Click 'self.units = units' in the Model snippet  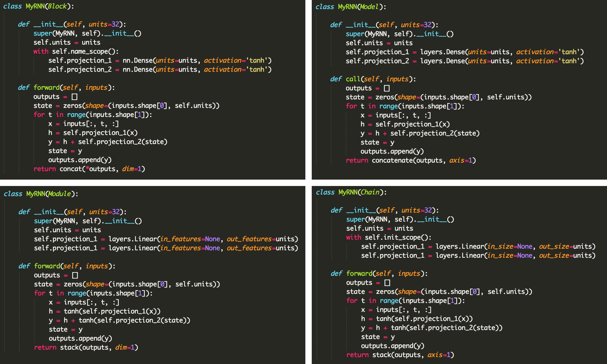coord(379,43)
